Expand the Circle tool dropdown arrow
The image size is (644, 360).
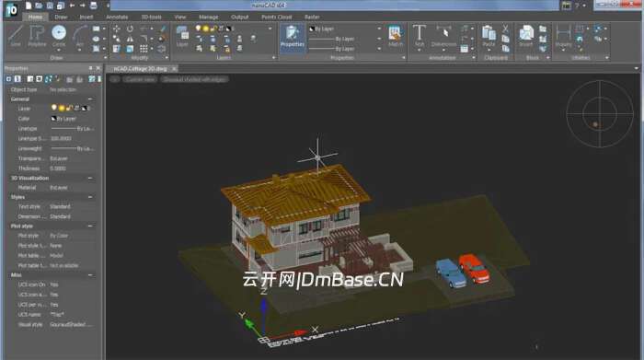59,50
